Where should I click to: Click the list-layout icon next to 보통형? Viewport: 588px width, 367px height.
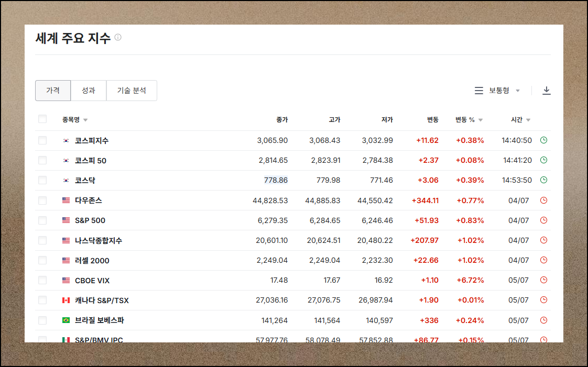[x=478, y=90]
